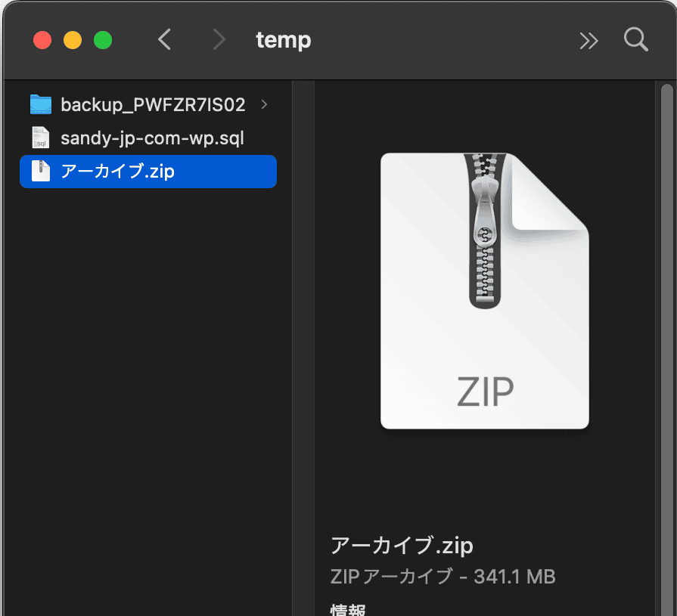The width and height of the screenshot is (677, 616).
Task: Open the search magnifying glass
Action: 635,40
